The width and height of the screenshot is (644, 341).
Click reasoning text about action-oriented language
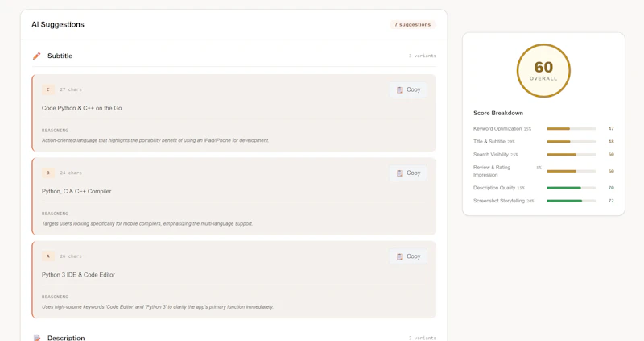[155, 141]
